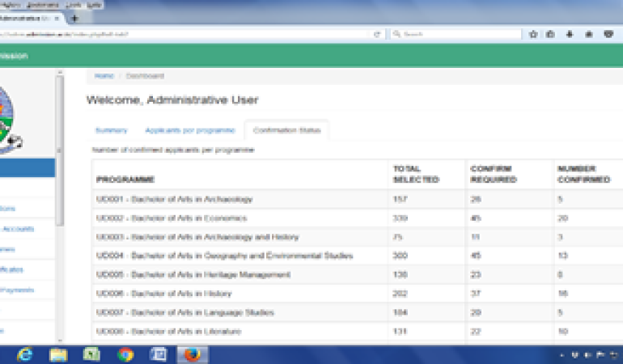Open Google Chrome from the taskbar
This screenshot has width=623, height=364.
point(125,354)
